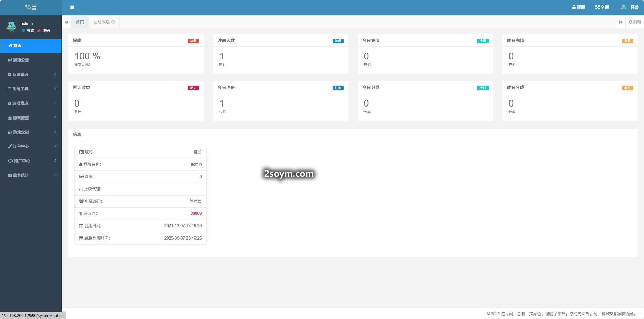Click the invitation code 88888
This screenshot has height=319, width=644.
[x=196, y=213]
